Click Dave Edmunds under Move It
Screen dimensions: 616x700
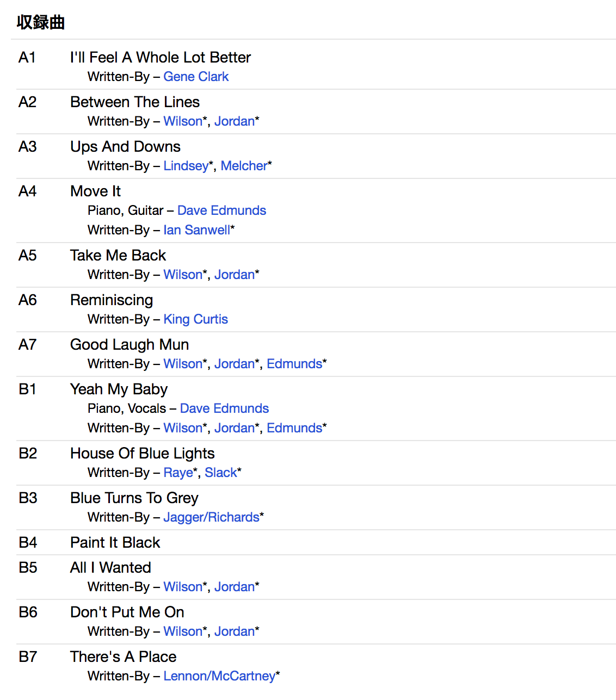click(x=221, y=210)
